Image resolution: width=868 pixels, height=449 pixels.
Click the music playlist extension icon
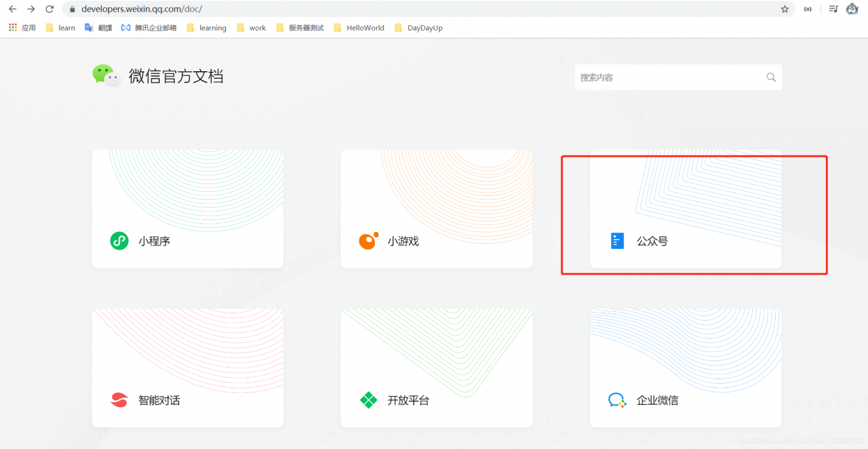(833, 9)
